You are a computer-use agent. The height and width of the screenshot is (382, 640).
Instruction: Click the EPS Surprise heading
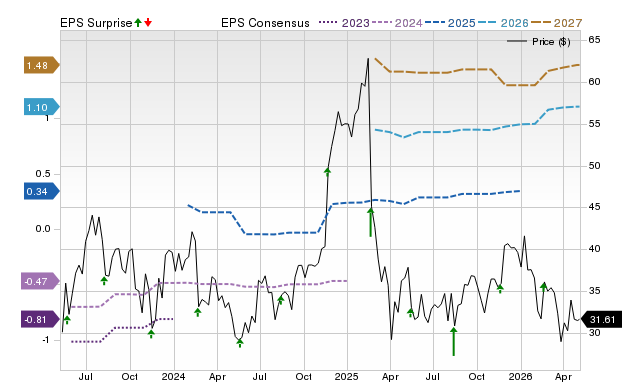96,23
